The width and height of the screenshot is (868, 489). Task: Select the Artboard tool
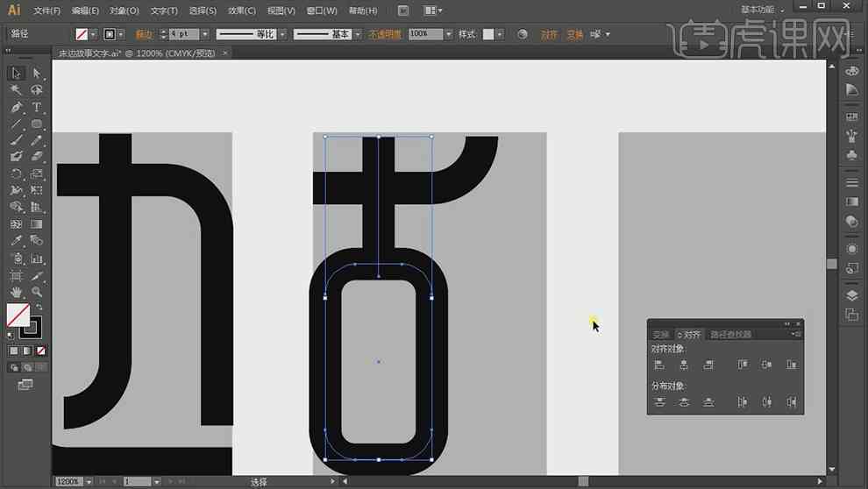[x=16, y=275]
